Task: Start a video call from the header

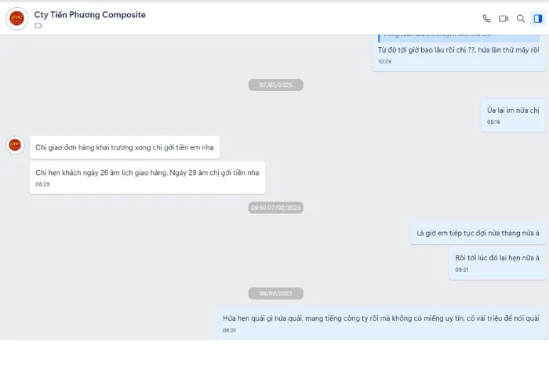Action: (504, 19)
